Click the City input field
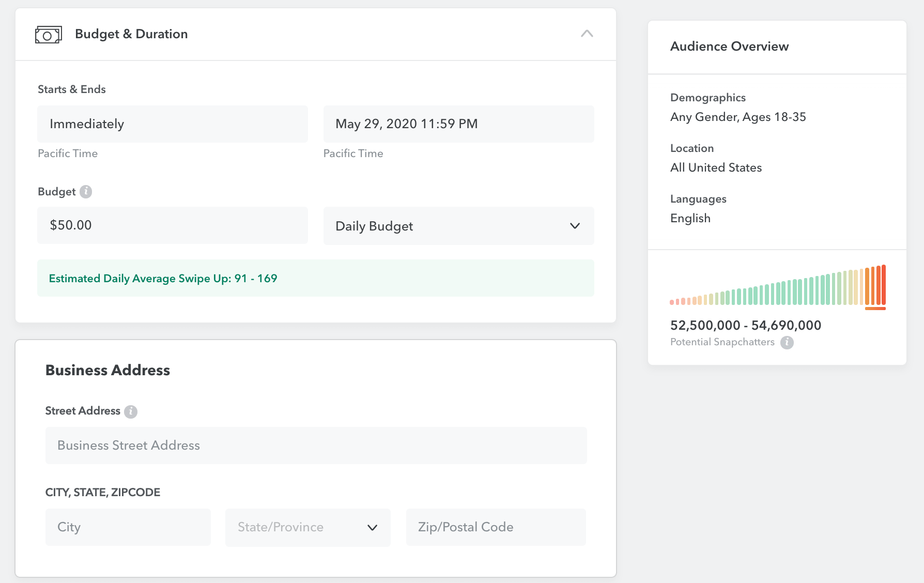Screen dimensions: 924x583 click(x=128, y=527)
